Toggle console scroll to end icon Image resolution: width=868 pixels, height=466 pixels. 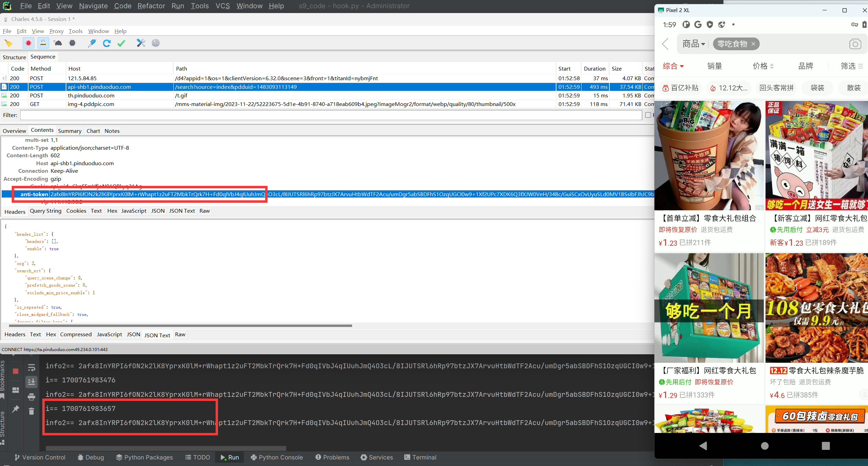pos(31,382)
